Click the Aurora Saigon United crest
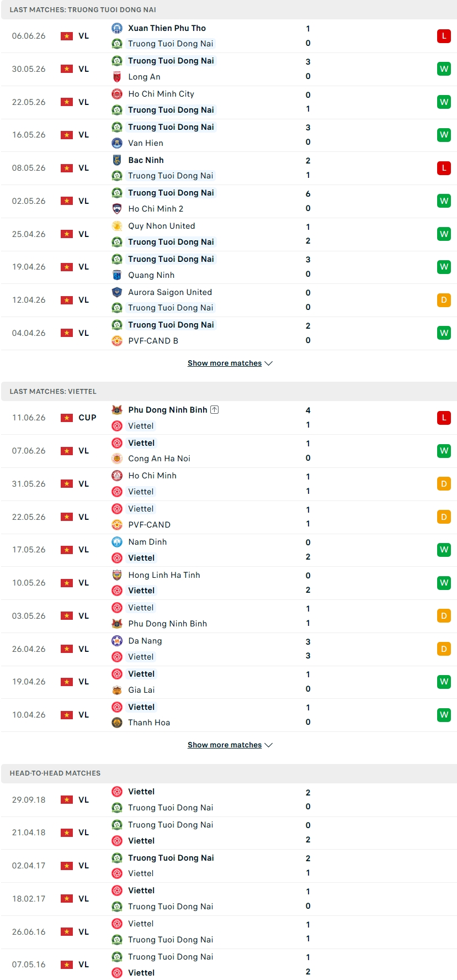The image size is (457, 980). 117,292
